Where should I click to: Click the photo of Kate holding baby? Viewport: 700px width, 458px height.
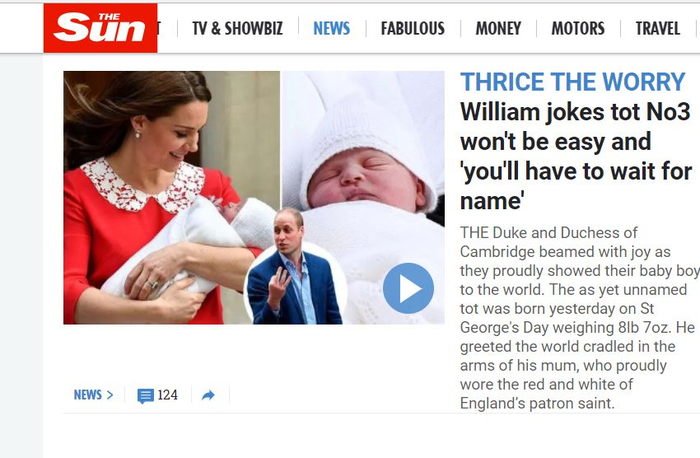172,197
